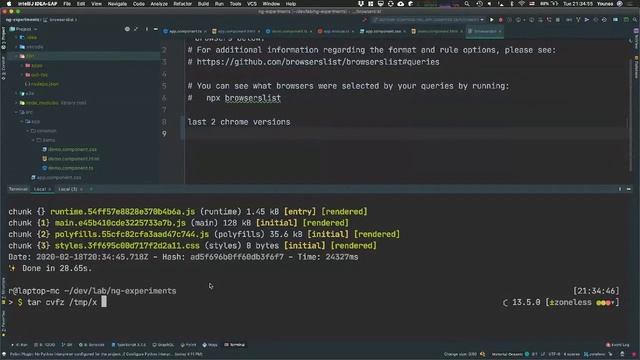Click the Run configuration play button
Viewport: 640px width, 360px height.
pyautogui.click(x=491, y=20)
